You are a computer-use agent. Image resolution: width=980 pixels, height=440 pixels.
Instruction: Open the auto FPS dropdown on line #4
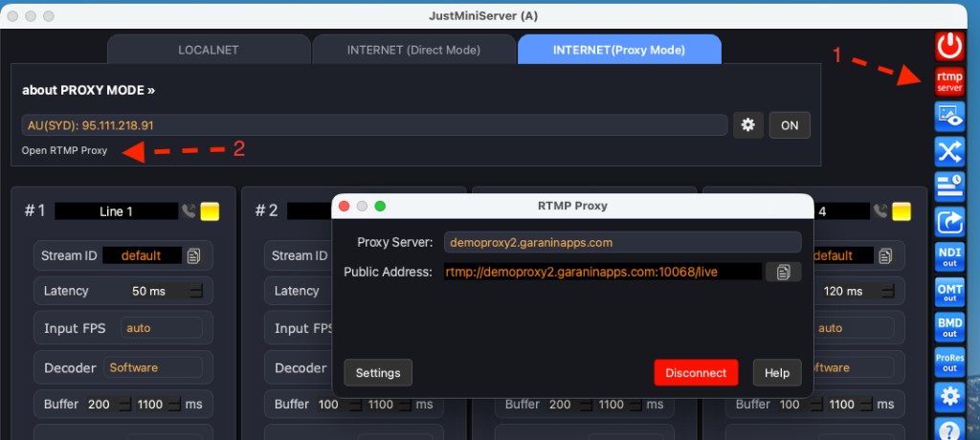(853, 328)
